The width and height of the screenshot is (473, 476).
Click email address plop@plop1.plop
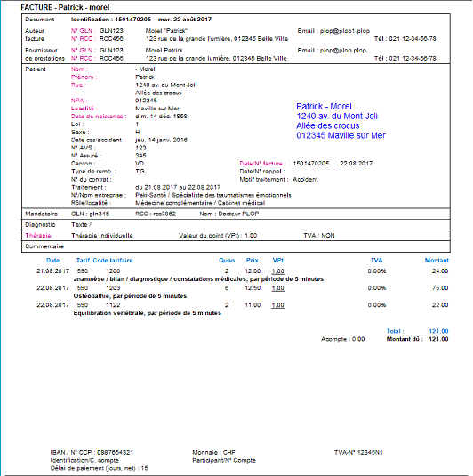point(345,31)
